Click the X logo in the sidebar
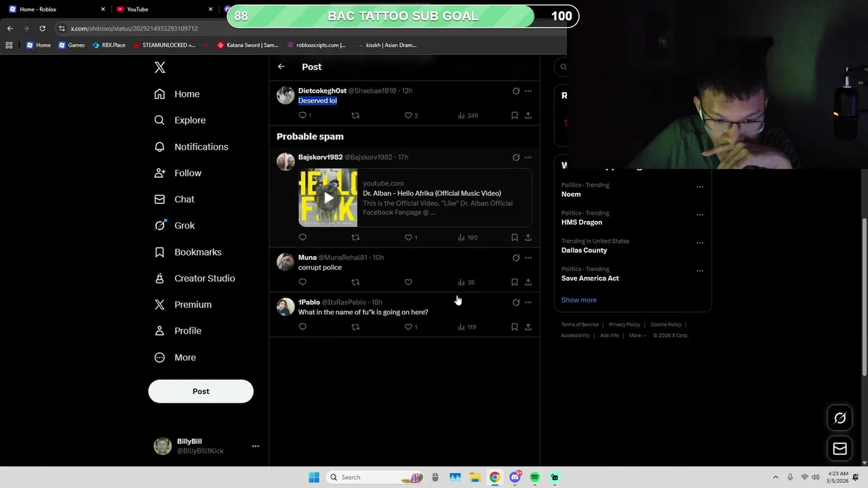Image resolution: width=868 pixels, height=488 pixels. click(160, 67)
